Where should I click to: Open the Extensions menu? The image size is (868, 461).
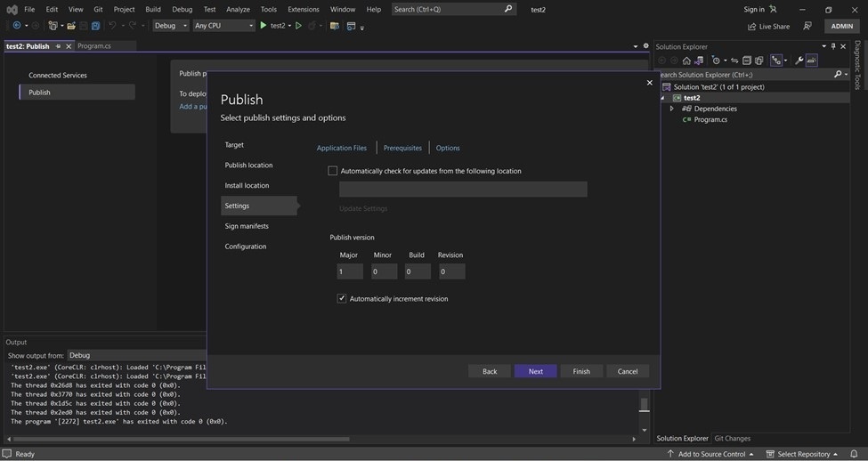click(304, 9)
